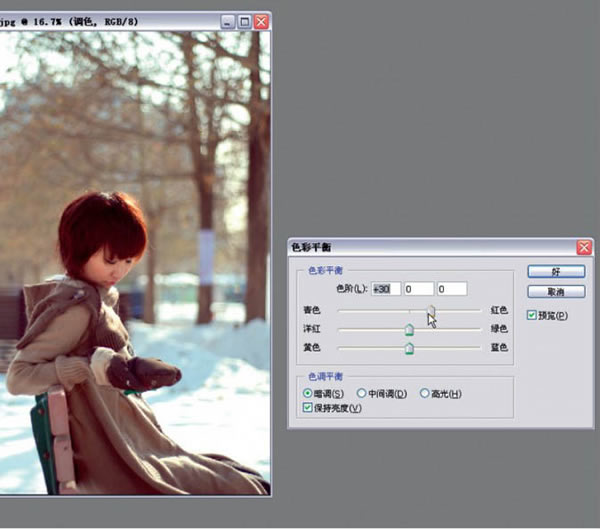
Task: Click the first 色阶 field showing +30
Action: tap(386, 289)
